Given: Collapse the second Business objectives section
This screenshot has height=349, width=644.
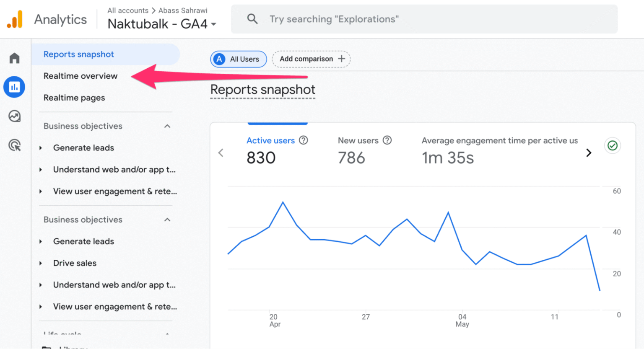Looking at the screenshot, I should pos(167,220).
